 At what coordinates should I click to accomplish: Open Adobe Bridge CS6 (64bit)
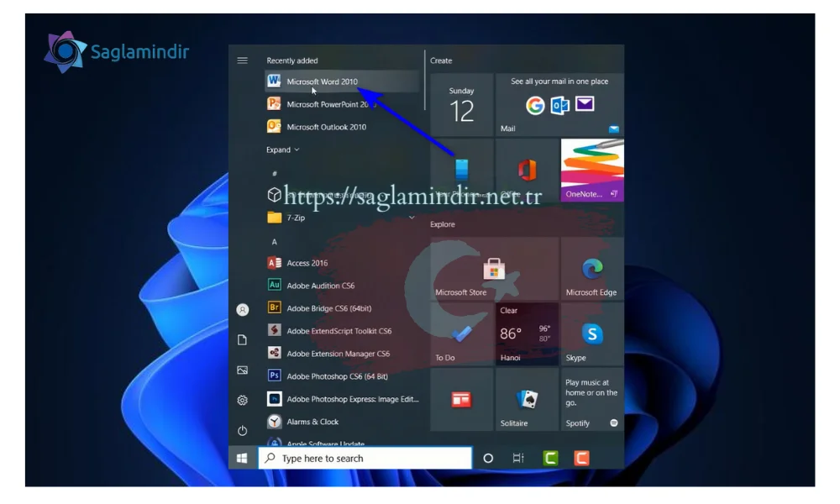coord(342,308)
